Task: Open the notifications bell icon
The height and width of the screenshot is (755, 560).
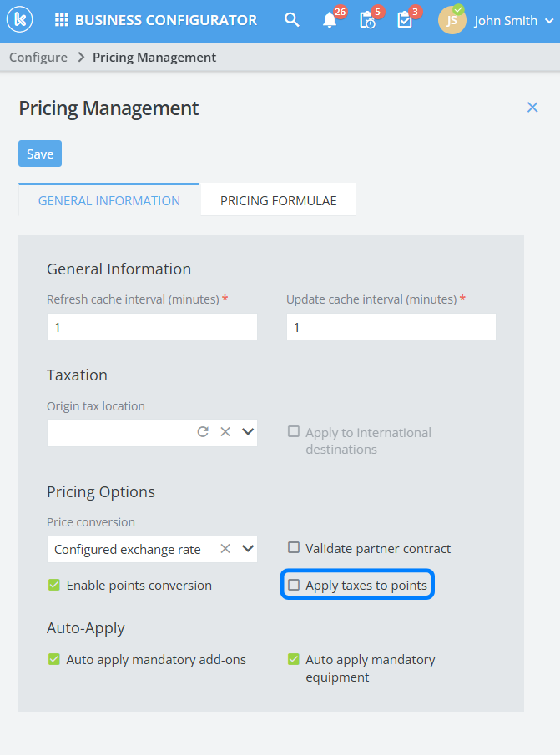Action: coord(330,21)
